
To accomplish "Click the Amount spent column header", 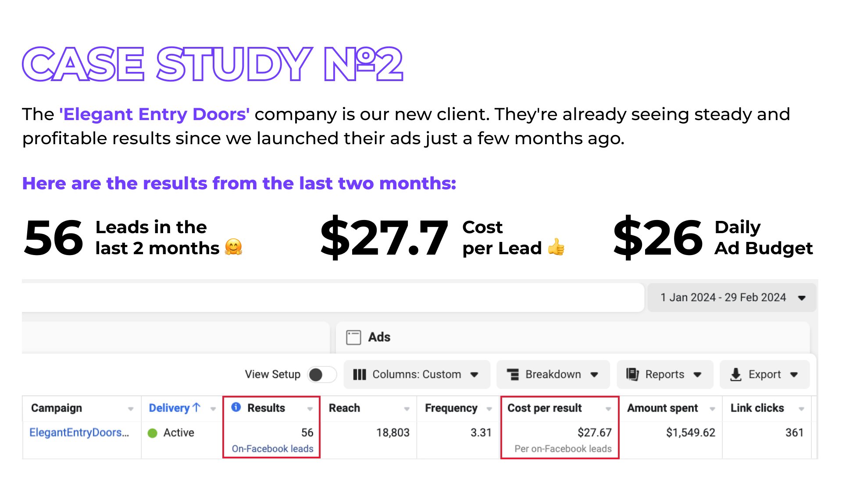I will pos(662,408).
